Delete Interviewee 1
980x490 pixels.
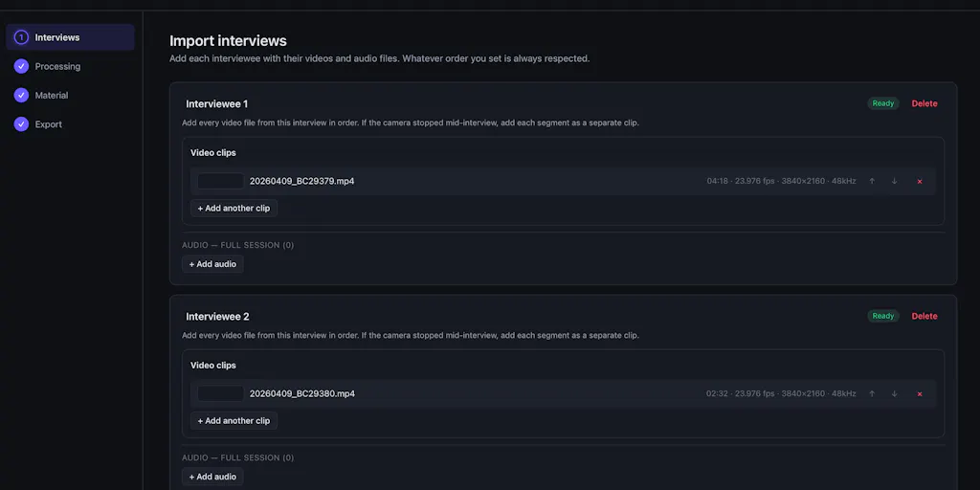tap(924, 103)
